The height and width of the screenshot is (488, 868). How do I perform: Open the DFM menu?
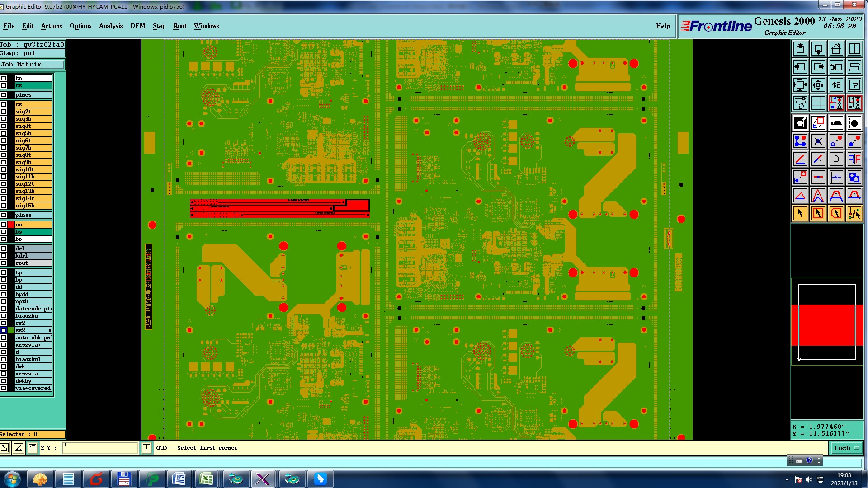point(137,26)
